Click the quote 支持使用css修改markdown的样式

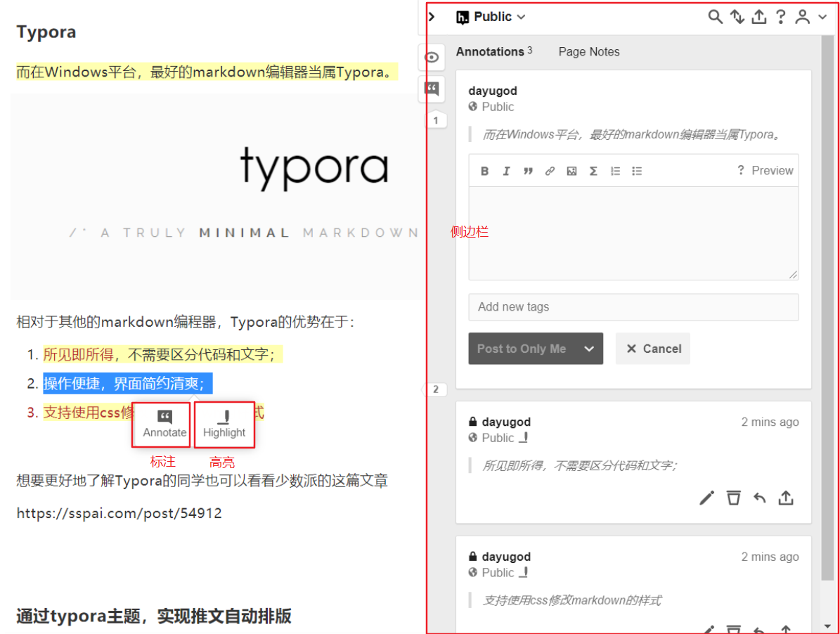(x=572, y=600)
